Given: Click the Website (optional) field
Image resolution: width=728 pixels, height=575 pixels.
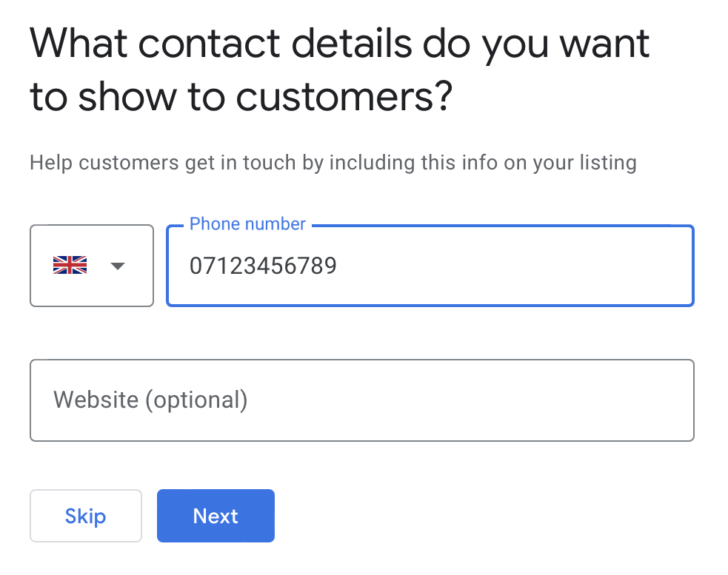Looking at the screenshot, I should [x=362, y=400].
